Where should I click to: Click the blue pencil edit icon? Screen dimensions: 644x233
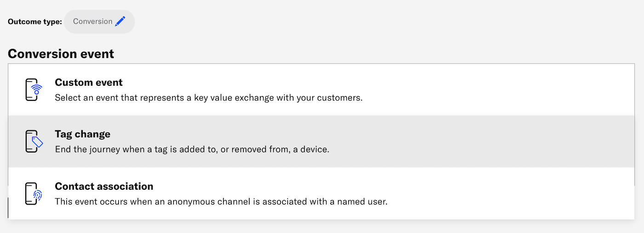tap(120, 21)
